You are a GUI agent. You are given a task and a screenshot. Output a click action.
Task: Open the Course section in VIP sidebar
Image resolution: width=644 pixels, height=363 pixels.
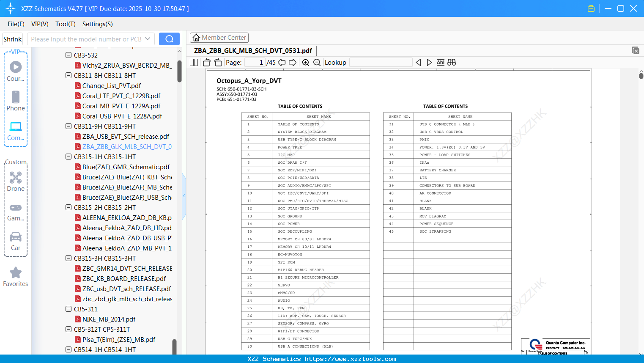coord(16,71)
